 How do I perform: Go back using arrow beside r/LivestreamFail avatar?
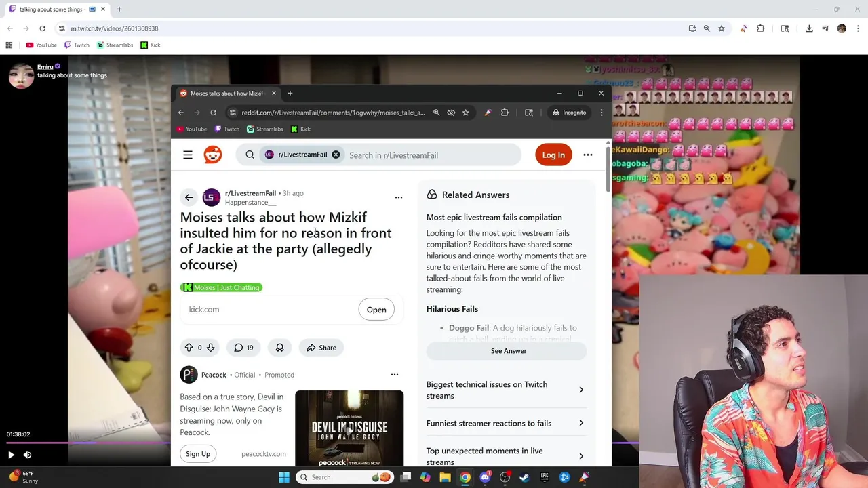(189, 197)
